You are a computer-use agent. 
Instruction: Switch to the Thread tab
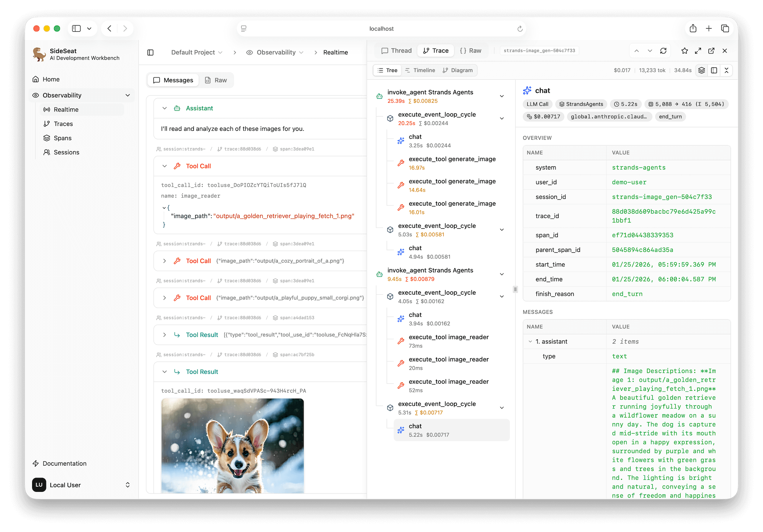(396, 51)
